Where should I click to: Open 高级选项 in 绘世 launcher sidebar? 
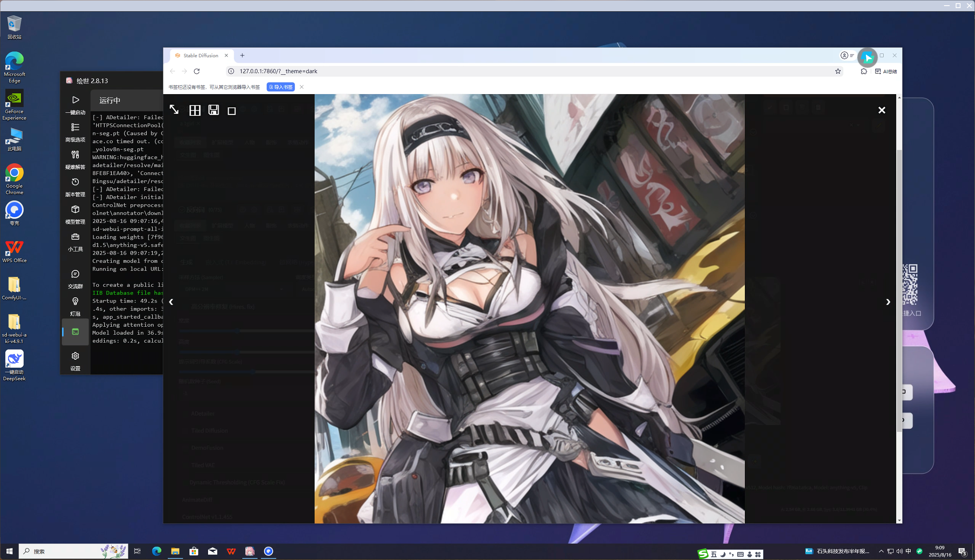tap(75, 132)
